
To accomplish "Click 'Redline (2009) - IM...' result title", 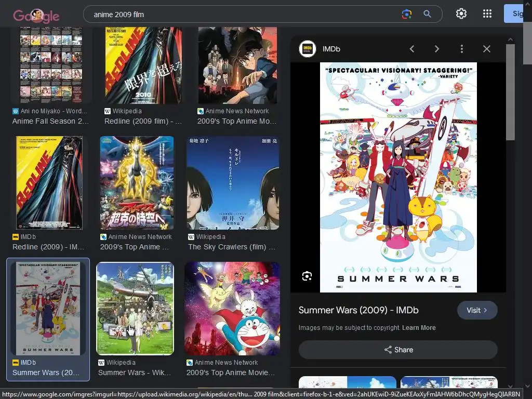I will [x=48, y=247].
